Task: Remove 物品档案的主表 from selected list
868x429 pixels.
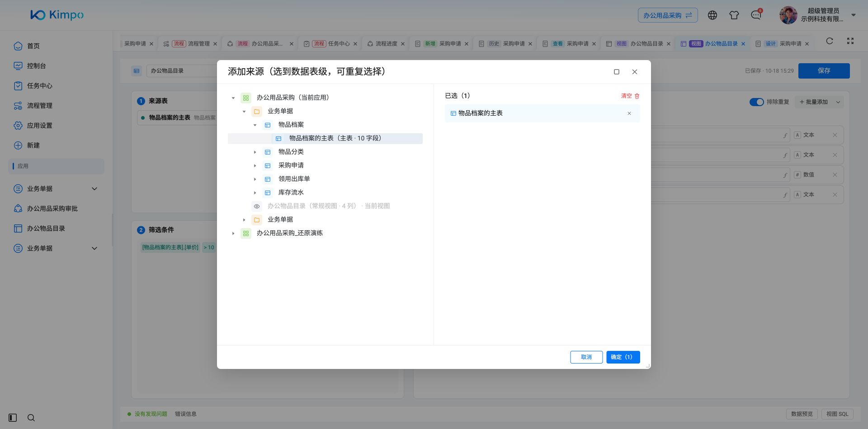Action: 629,113
